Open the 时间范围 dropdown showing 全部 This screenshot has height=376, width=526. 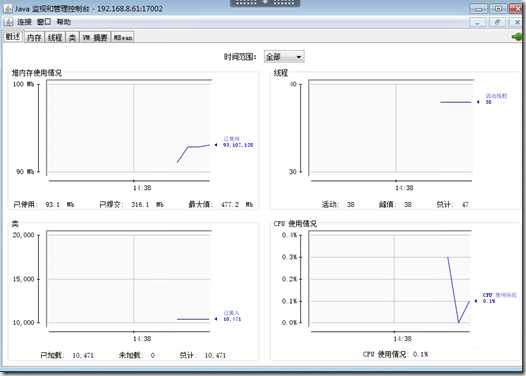click(x=284, y=57)
